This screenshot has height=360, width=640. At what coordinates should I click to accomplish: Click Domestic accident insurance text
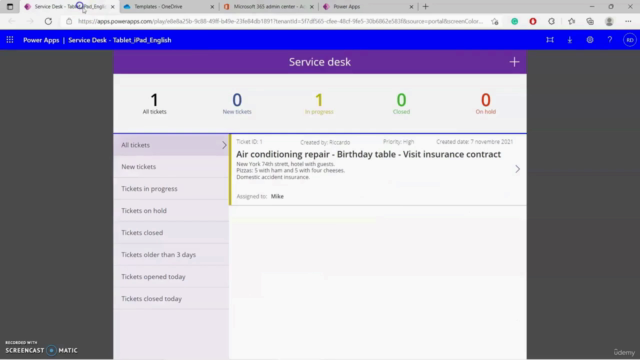point(273,177)
